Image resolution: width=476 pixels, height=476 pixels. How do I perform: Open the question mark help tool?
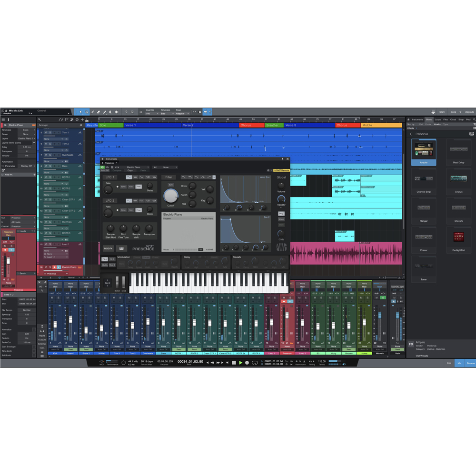[126, 112]
